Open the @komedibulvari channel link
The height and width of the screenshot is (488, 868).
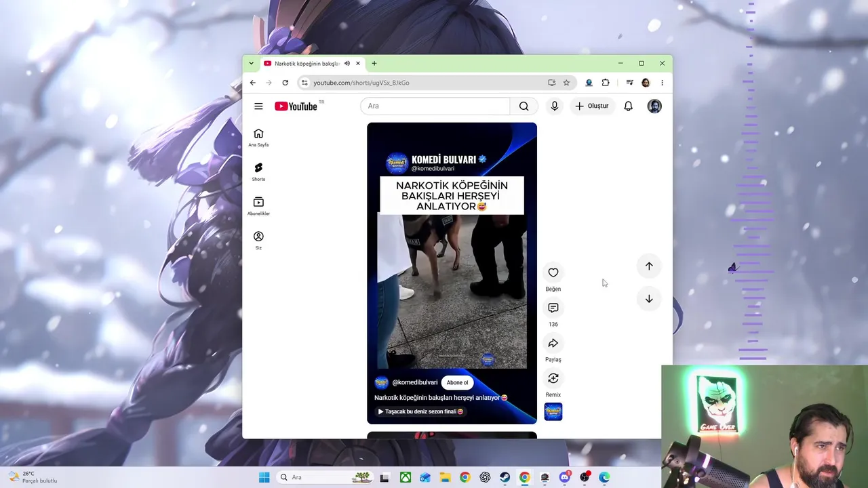(x=415, y=382)
